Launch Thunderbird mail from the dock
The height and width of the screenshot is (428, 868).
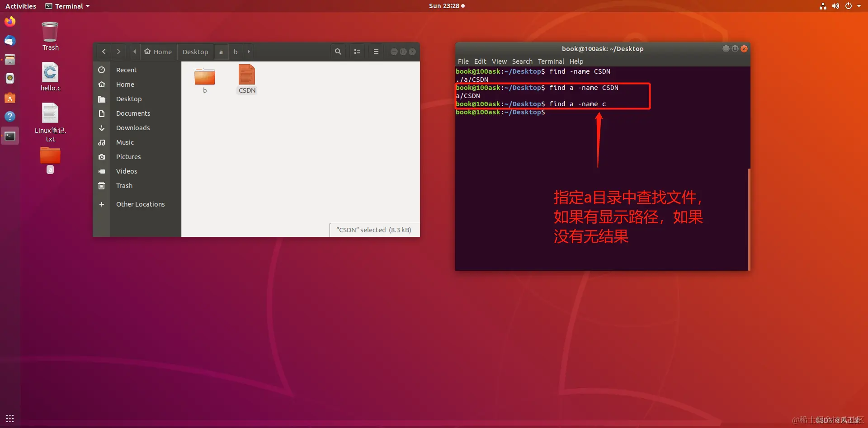point(10,41)
